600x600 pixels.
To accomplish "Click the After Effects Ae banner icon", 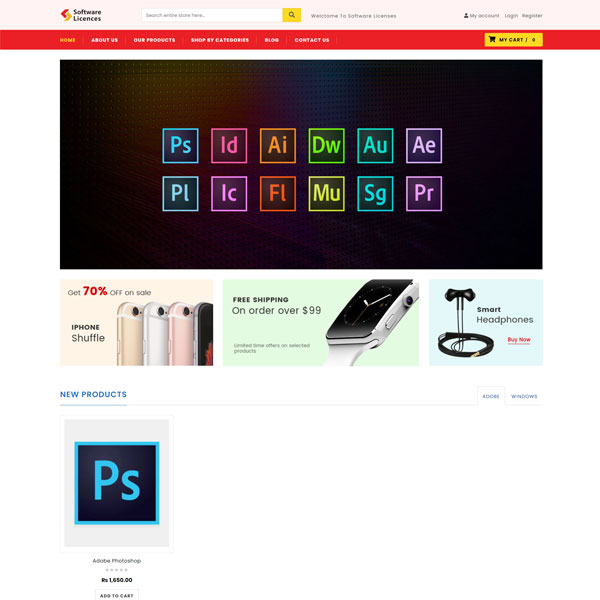I will coord(424,145).
